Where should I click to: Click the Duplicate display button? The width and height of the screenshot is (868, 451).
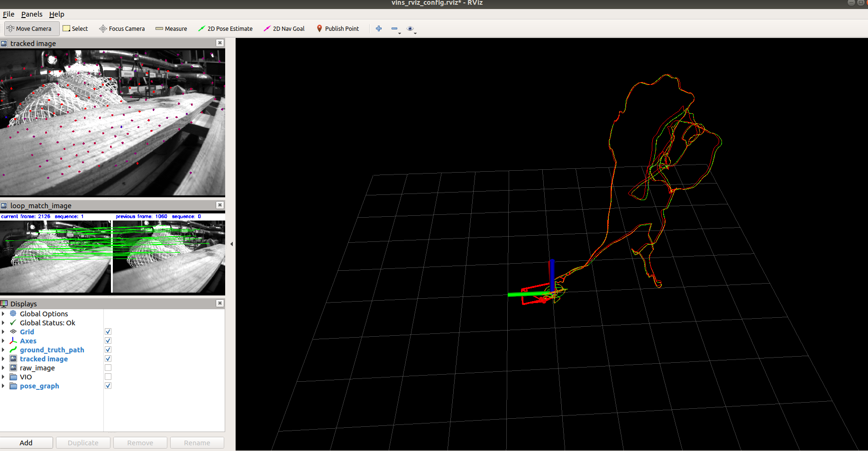pyautogui.click(x=83, y=442)
